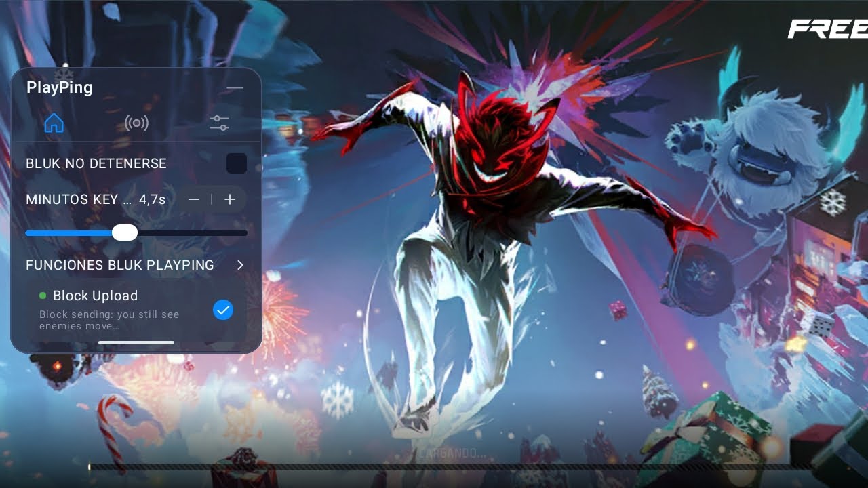Click the Block Upload label
The width and height of the screenshot is (868, 488).
pos(95,296)
